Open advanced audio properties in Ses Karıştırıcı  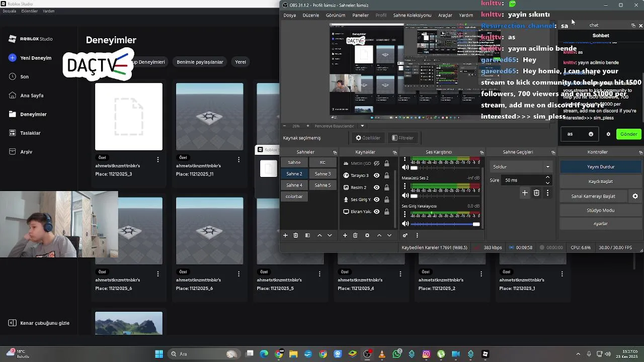tap(405, 235)
